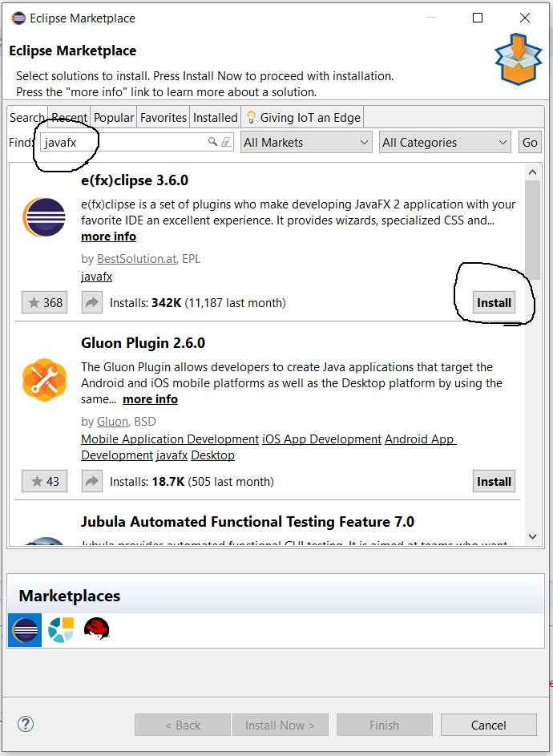The height and width of the screenshot is (756, 553).
Task: Open help with the question mark icon
Action: click(26, 724)
